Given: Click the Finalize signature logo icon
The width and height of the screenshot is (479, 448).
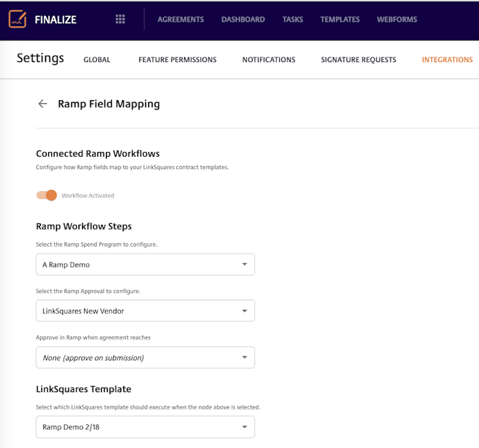Looking at the screenshot, I should (x=17, y=19).
